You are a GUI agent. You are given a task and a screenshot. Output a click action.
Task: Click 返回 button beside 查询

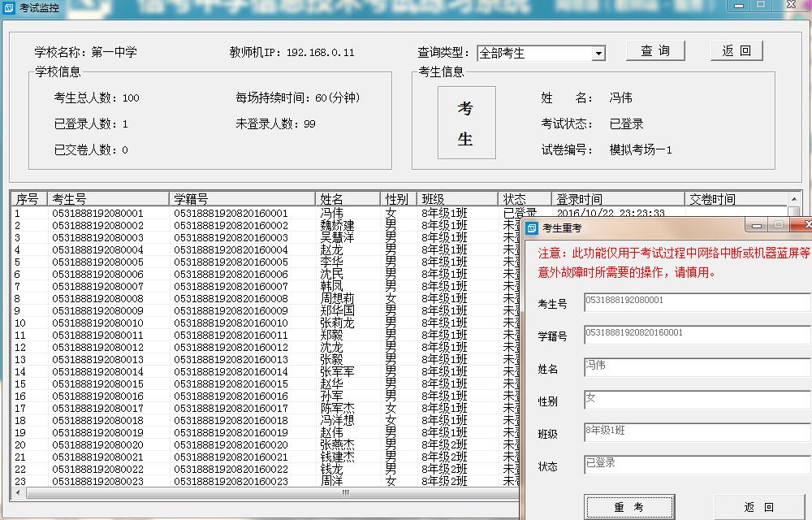tap(736, 51)
